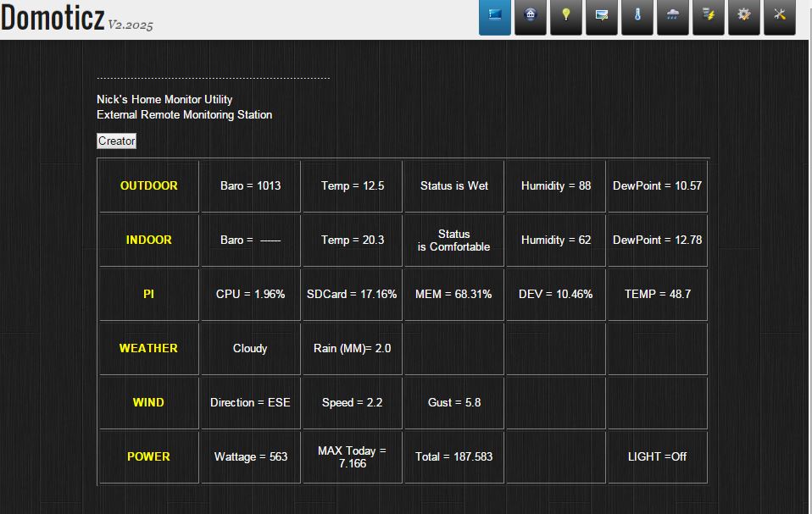Click the 'Cloudy' weather cell
The image size is (812, 514).
251,349
